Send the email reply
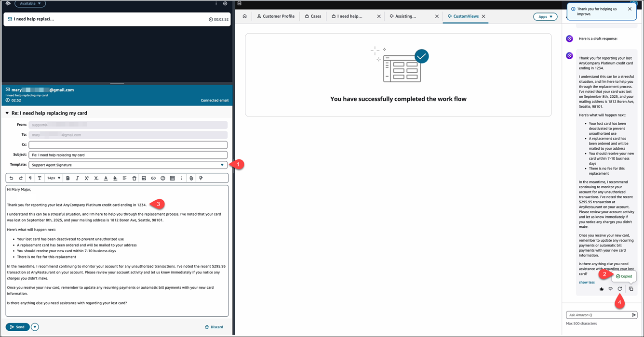 pos(17,326)
